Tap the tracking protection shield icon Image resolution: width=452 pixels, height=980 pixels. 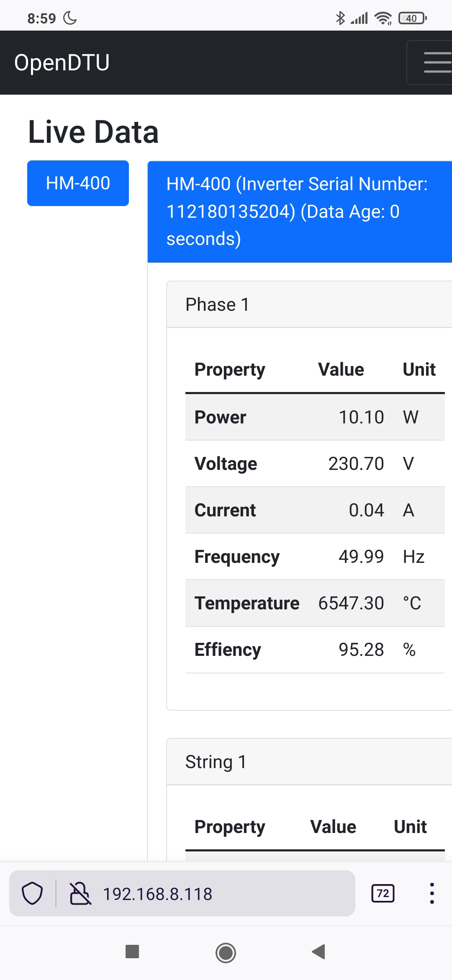[x=32, y=893]
